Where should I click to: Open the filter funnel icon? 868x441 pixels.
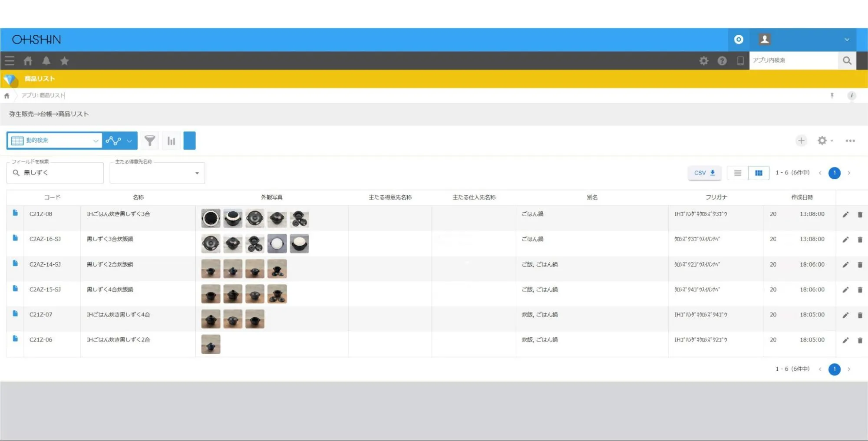point(150,141)
